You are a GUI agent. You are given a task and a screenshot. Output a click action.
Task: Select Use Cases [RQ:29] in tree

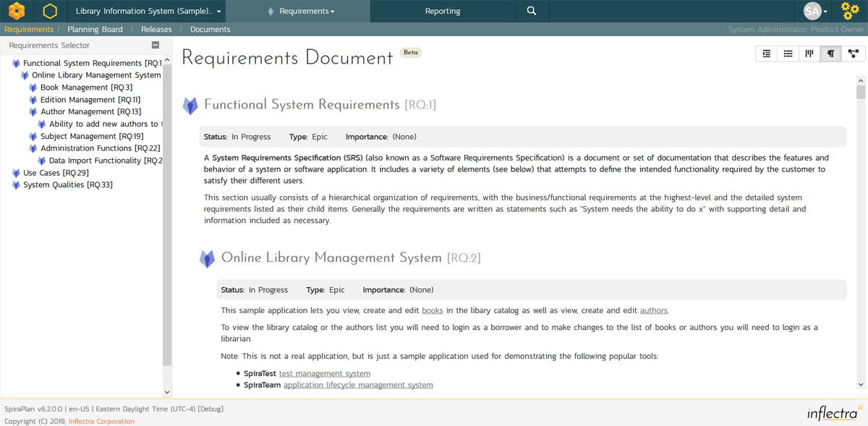point(56,173)
